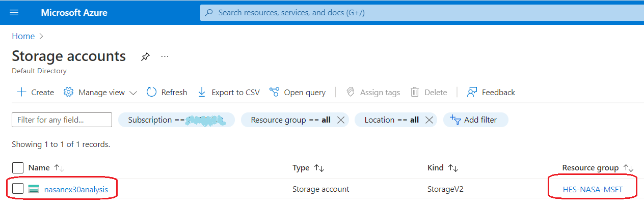Image resolution: width=644 pixels, height=206 pixels.
Task: Click the Default Directory subtitle
Action: coord(39,71)
